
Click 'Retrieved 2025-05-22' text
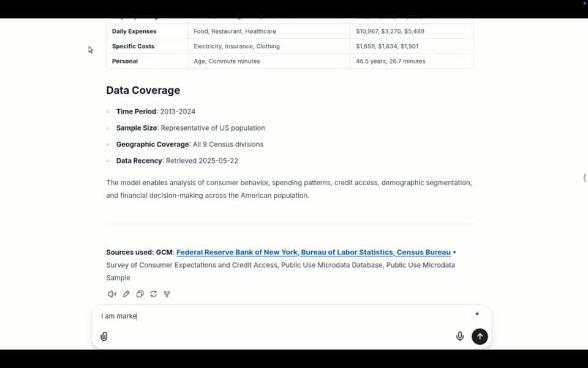point(202,161)
